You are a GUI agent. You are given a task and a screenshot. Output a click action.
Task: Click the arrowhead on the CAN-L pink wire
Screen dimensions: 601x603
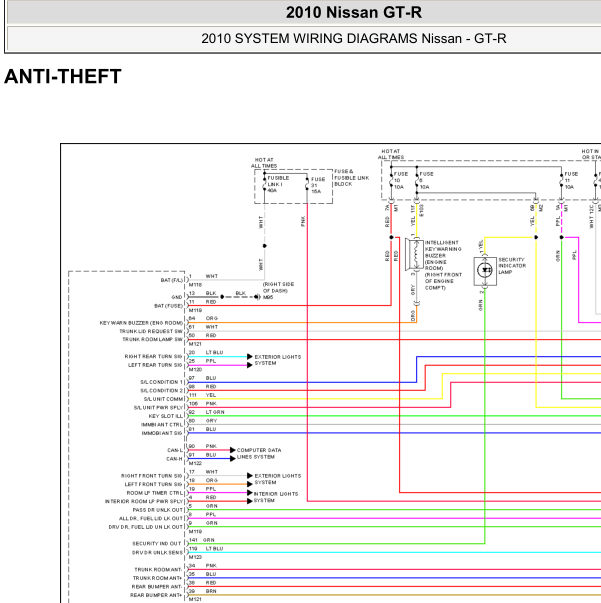pyautogui.click(x=233, y=450)
